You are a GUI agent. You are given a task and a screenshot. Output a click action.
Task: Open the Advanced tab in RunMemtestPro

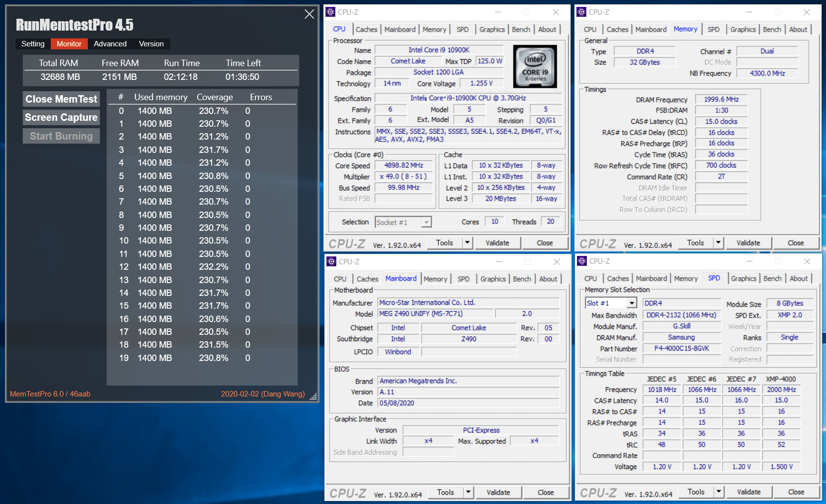110,44
